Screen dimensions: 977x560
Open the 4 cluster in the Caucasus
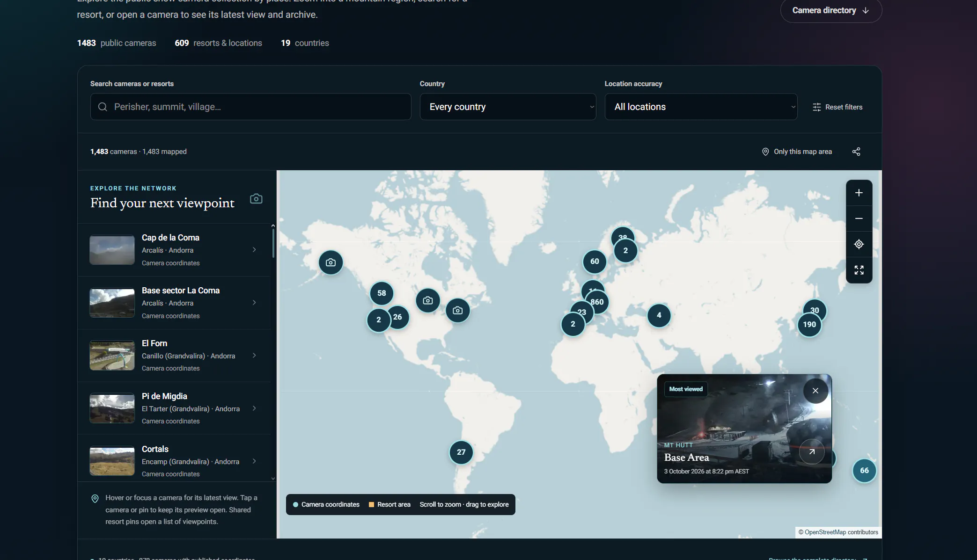(659, 315)
